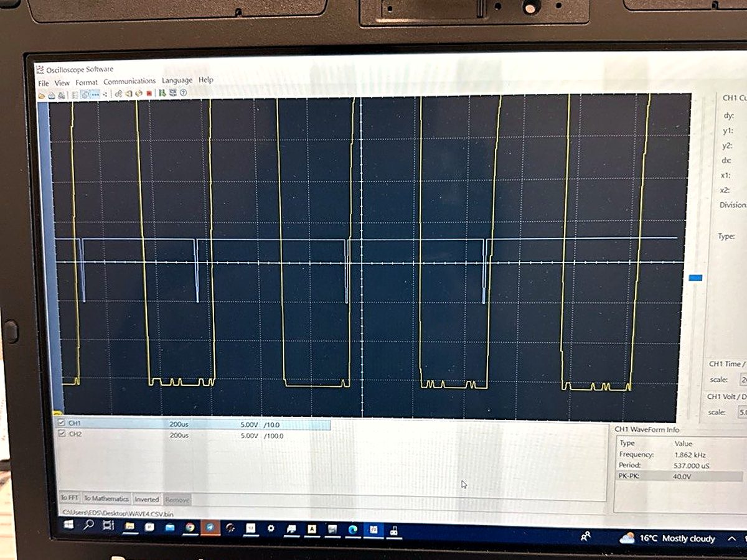Click the yellow continuous-refresh toolbar icon
Viewport: 747px width, 560px height.
click(x=139, y=93)
